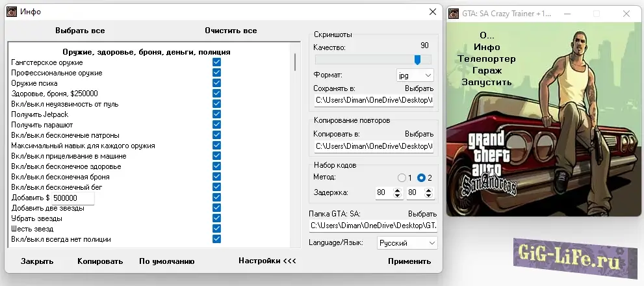This screenshot has height=286, width=644.
Task: Toggle Добавить две звезды checkbox
Action: point(216,207)
